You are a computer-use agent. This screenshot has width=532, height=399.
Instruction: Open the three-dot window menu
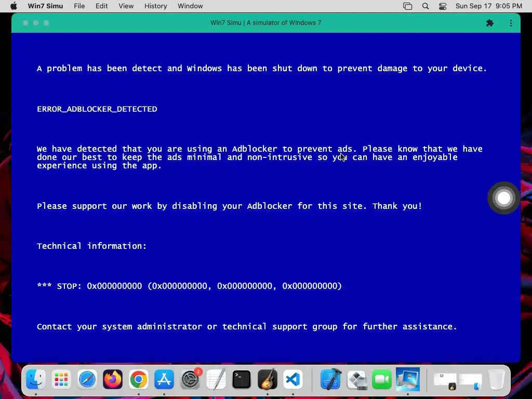(x=511, y=23)
